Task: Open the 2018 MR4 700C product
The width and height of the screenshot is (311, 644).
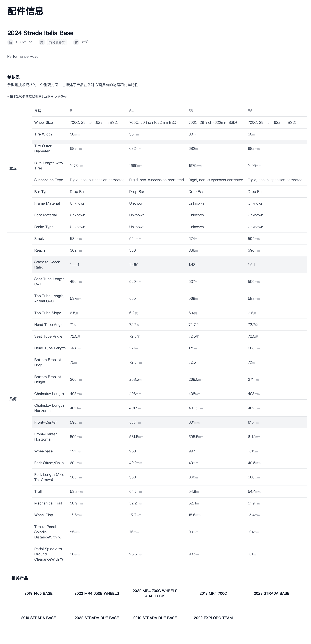Action: point(213,593)
